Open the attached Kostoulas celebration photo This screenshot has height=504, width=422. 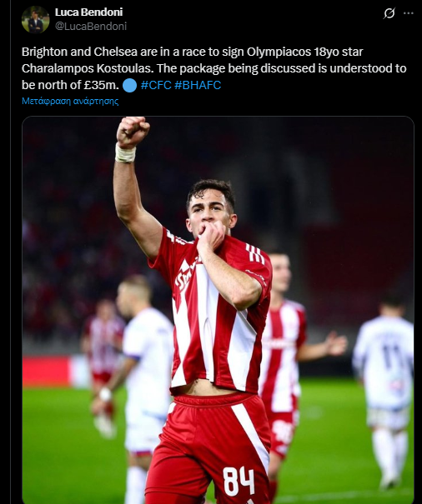[x=218, y=310]
